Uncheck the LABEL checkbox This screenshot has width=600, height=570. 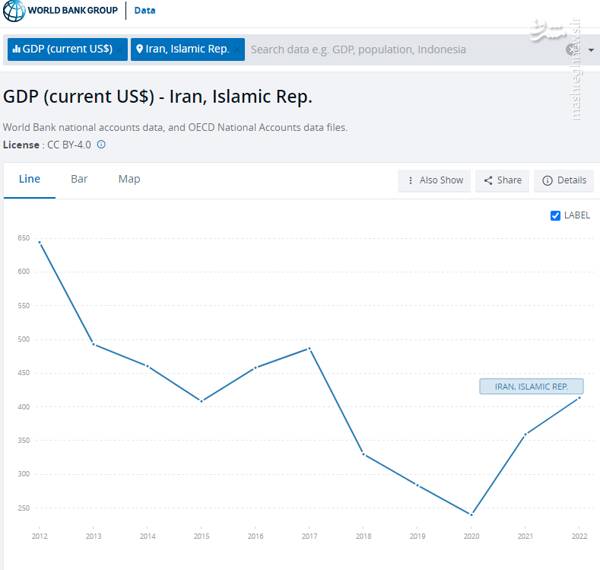coord(556,215)
